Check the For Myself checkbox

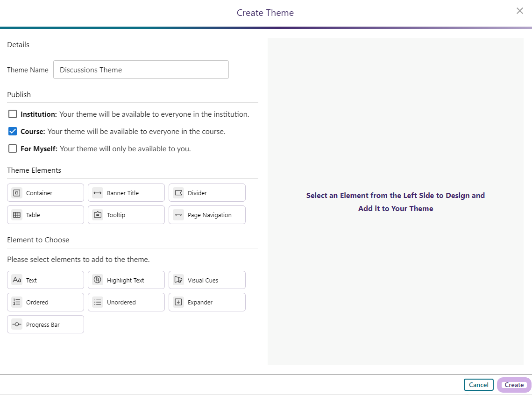coord(13,149)
